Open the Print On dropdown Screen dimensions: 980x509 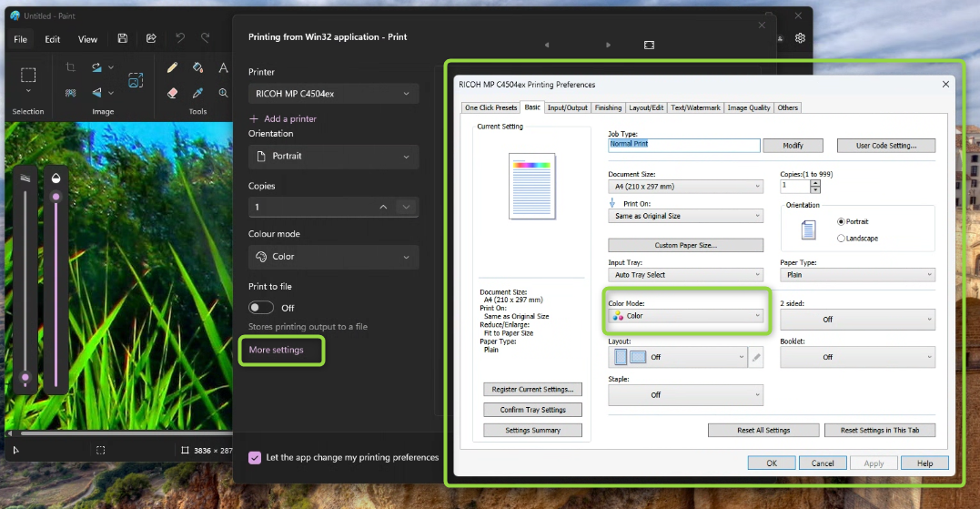pyautogui.click(x=685, y=216)
